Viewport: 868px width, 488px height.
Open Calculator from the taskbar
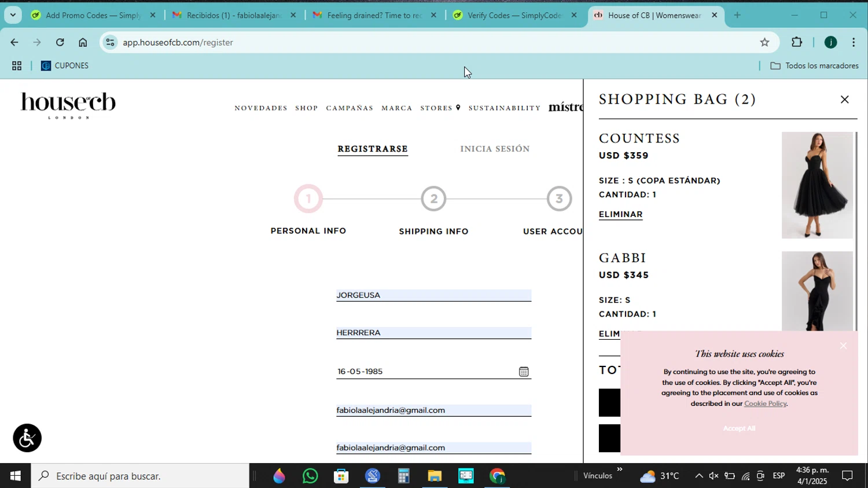pyautogui.click(x=403, y=476)
